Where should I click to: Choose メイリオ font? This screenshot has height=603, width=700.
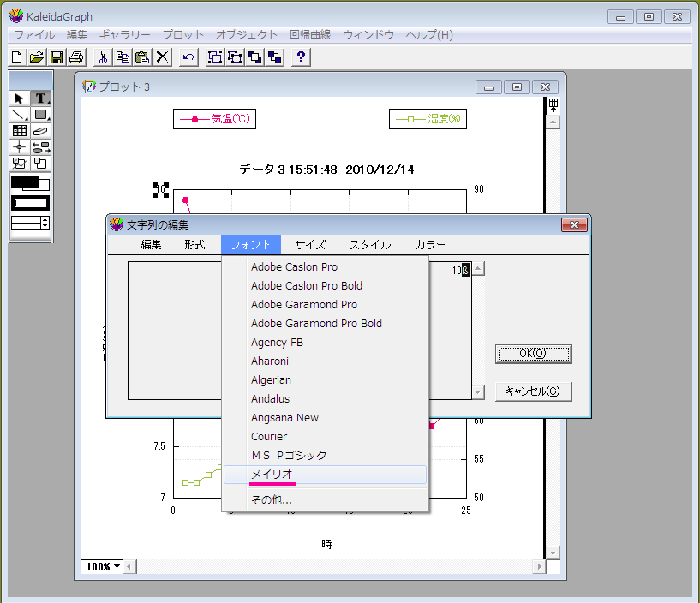(x=325, y=475)
